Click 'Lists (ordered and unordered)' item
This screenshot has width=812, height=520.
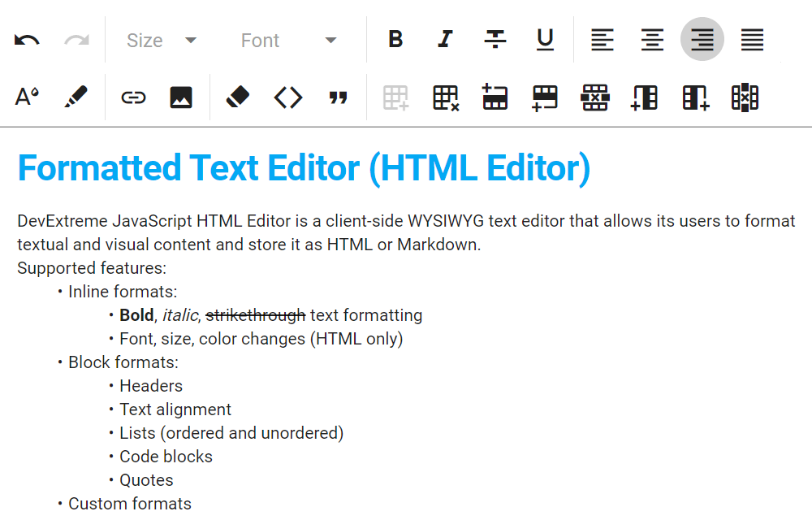[x=231, y=434]
